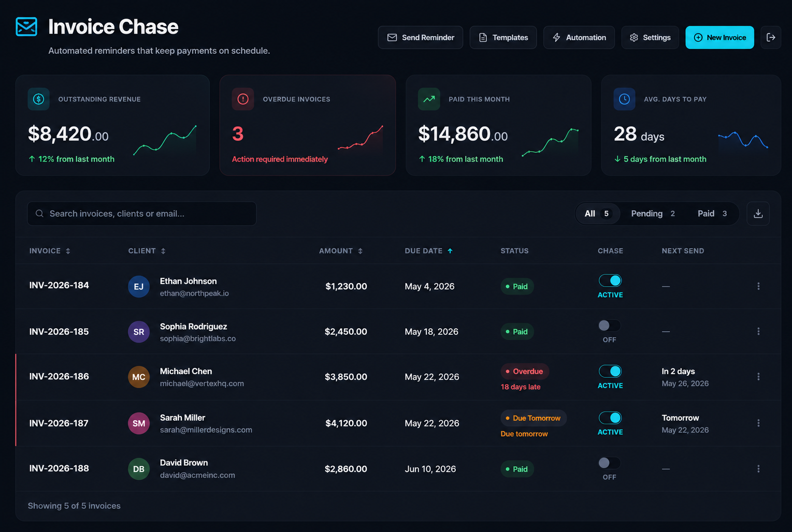Click the Overdue Invoices alert icon

tap(243, 99)
